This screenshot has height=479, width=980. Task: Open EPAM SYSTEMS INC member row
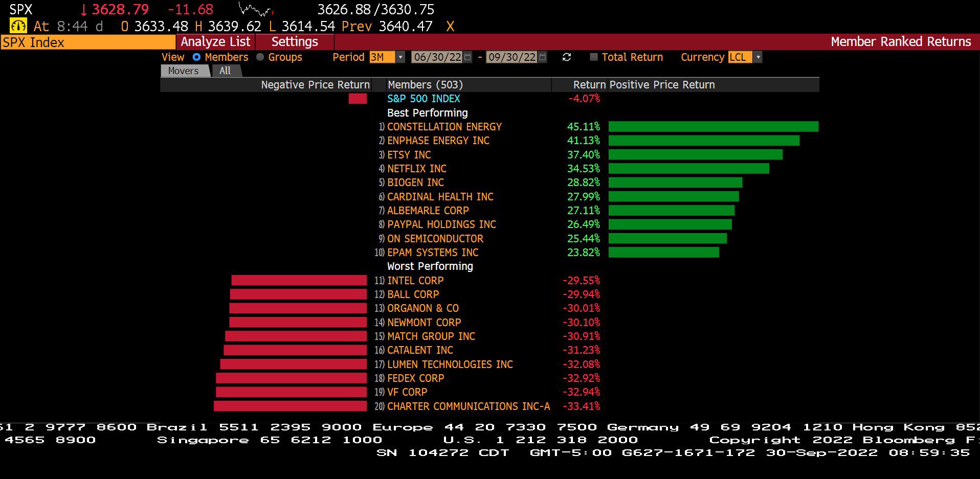(433, 253)
